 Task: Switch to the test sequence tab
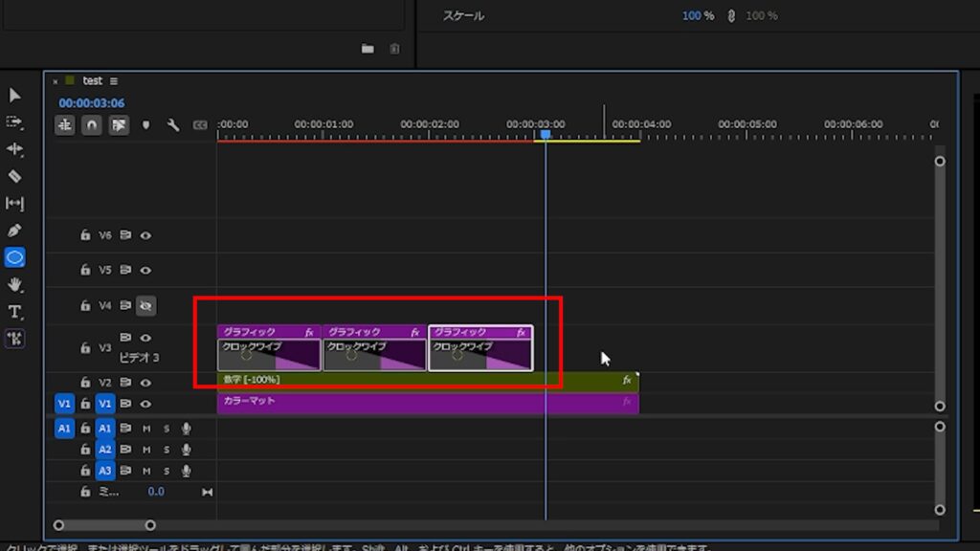92,80
